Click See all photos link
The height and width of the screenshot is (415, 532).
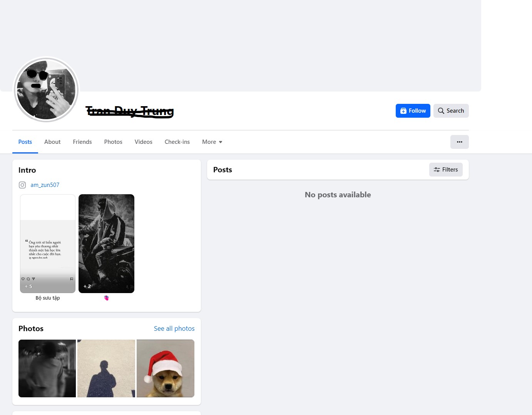pyautogui.click(x=174, y=328)
